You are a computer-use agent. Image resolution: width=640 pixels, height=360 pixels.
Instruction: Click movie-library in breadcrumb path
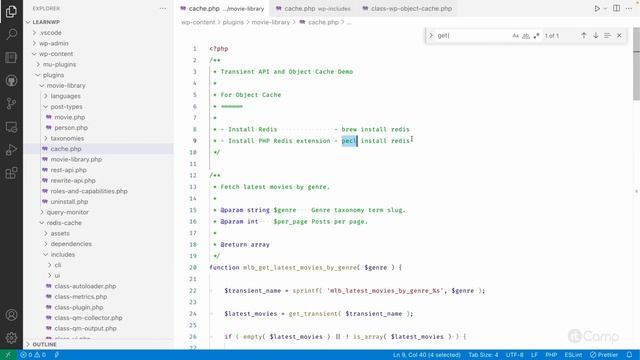271,22
